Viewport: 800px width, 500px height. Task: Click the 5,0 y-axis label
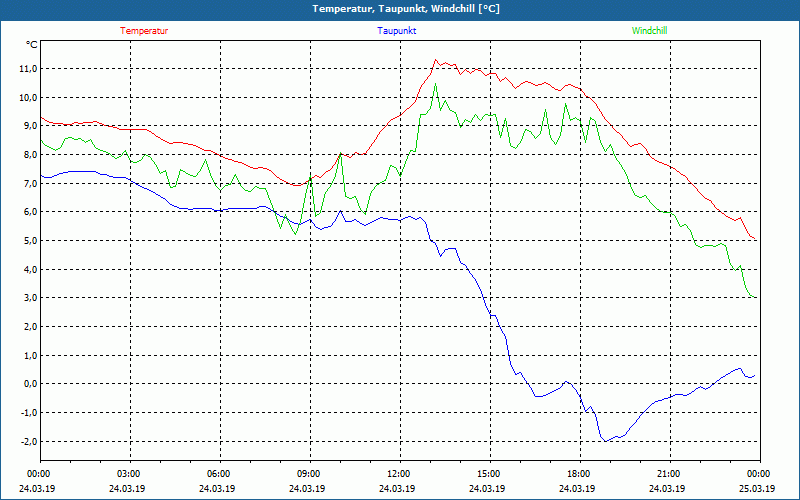point(27,241)
